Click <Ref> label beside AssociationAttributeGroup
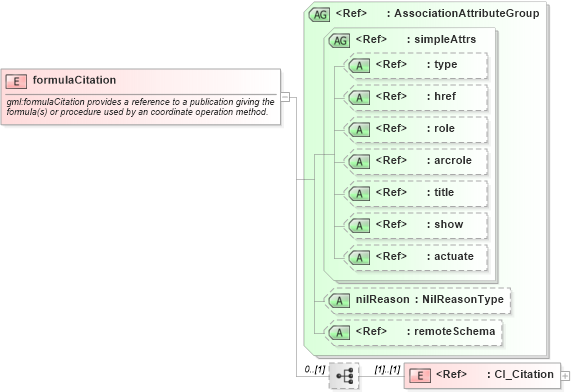Image resolution: width=571 pixels, height=392 pixels. pyautogui.click(x=351, y=13)
